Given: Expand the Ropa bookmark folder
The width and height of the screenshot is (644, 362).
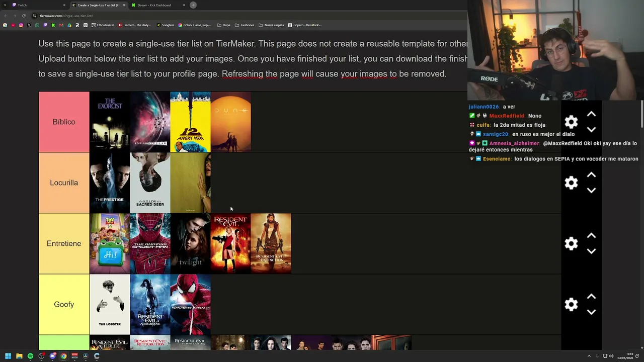Looking at the screenshot, I should pos(224,25).
